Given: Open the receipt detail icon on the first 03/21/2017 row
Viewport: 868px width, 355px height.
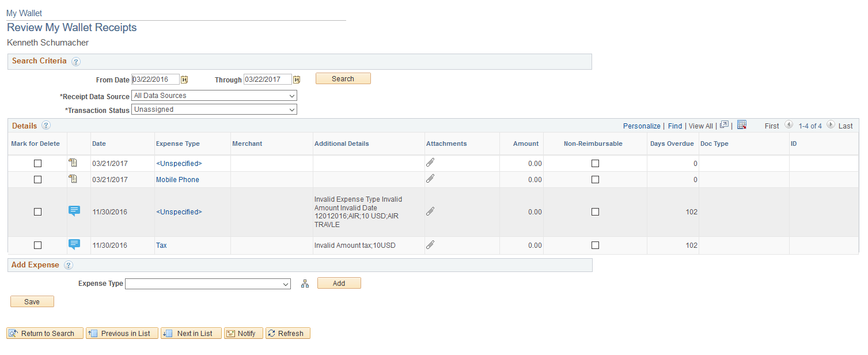Looking at the screenshot, I should click(74, 163).
